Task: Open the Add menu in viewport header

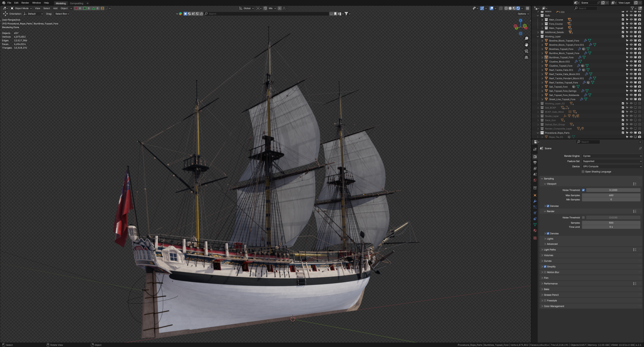Action: 55,8
